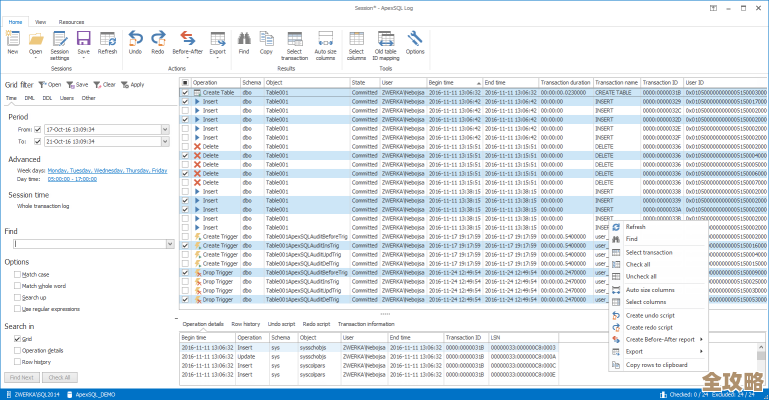Image resolution: width=769 pixels, height=400 pixels.
Task: Choose Create undo script in context menu
Action: pos(649,315)
